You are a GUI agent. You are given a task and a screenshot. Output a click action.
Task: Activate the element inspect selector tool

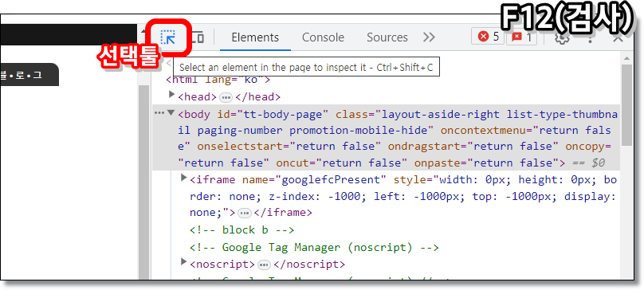click(168, 37)
